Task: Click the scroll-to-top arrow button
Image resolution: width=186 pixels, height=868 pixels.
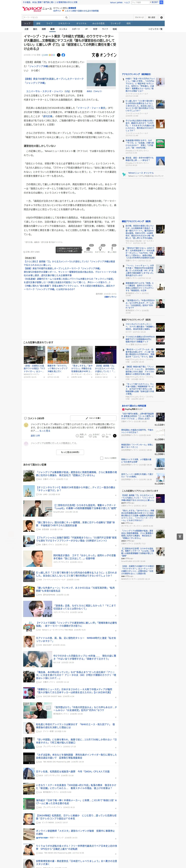Action: coord(180,537)
